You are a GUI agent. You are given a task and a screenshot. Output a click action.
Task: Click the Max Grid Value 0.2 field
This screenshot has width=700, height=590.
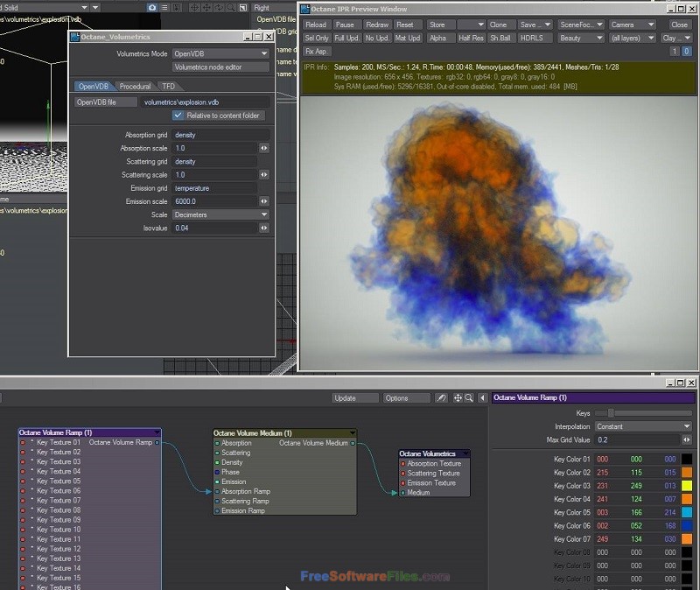point(638,440)
